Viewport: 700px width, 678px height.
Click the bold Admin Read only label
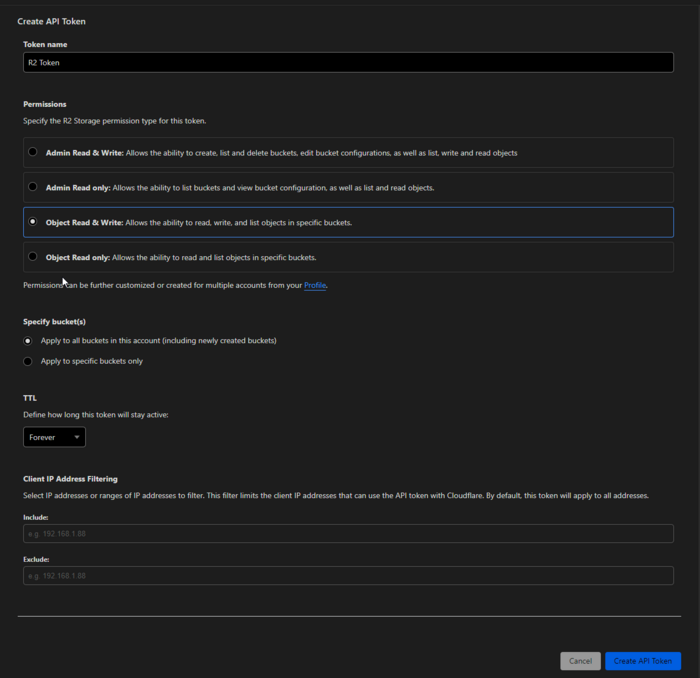tap(78, 188)
